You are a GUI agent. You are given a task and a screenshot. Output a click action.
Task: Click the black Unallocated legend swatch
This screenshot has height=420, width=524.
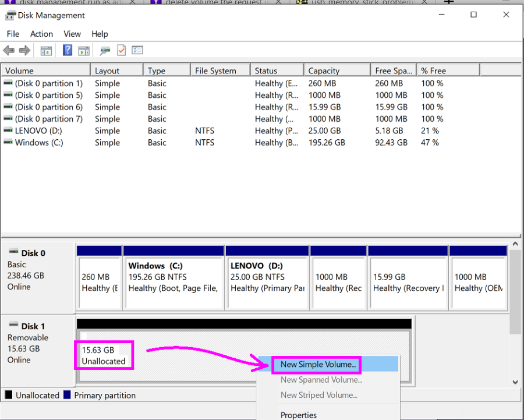point(9,394)
